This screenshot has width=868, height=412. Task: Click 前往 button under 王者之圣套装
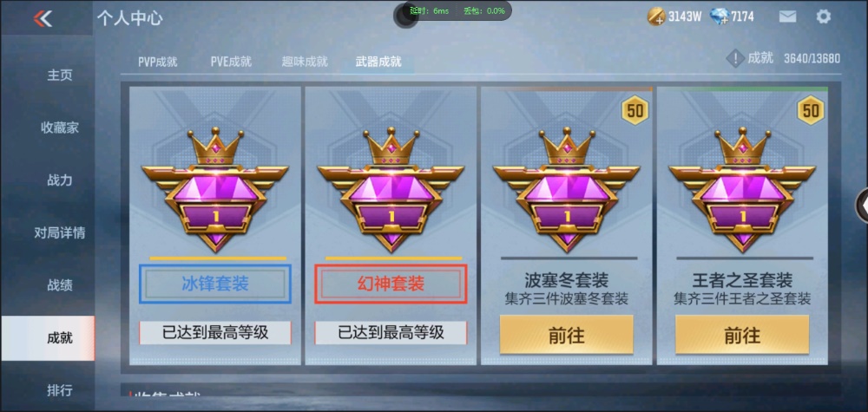(x=742, y=335)
